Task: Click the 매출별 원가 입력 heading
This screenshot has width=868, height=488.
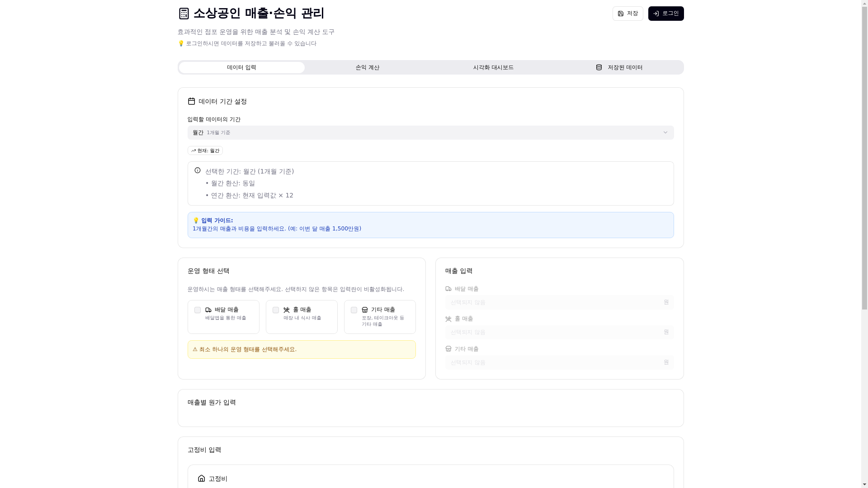Action: [212, 402]
